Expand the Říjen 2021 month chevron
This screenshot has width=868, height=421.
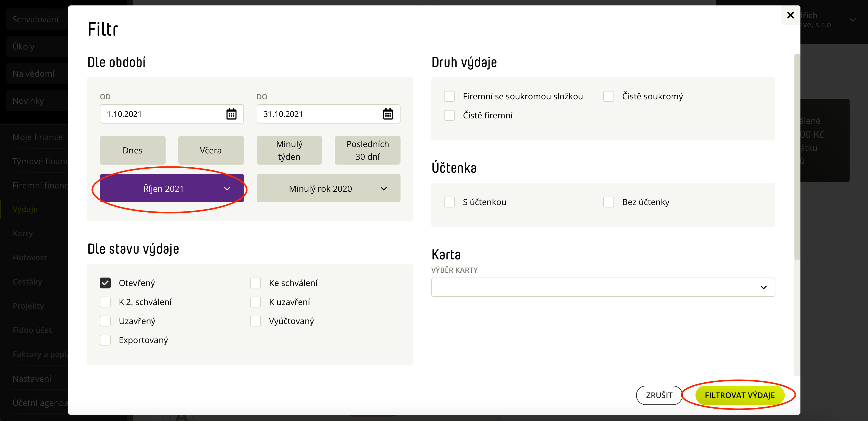tap(227, 188)
